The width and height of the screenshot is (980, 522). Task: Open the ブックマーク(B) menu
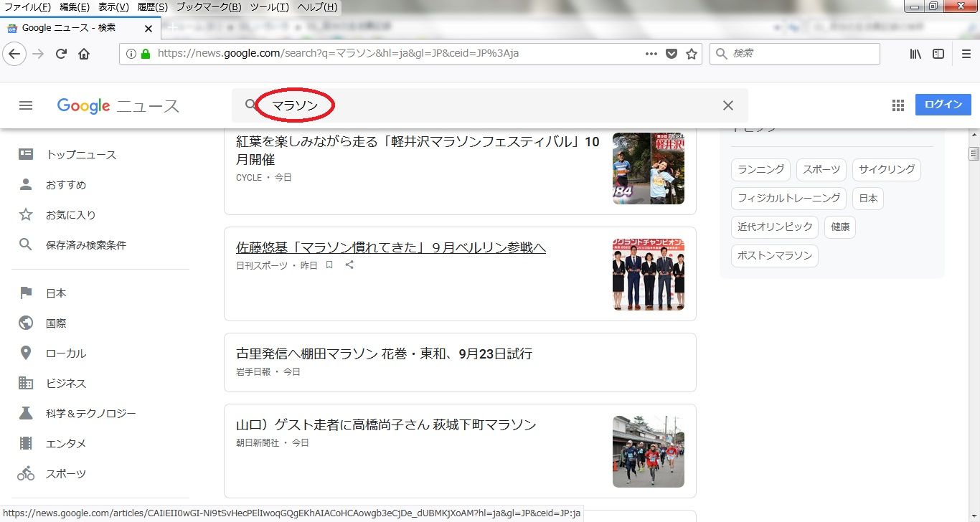tap(209, 7)
